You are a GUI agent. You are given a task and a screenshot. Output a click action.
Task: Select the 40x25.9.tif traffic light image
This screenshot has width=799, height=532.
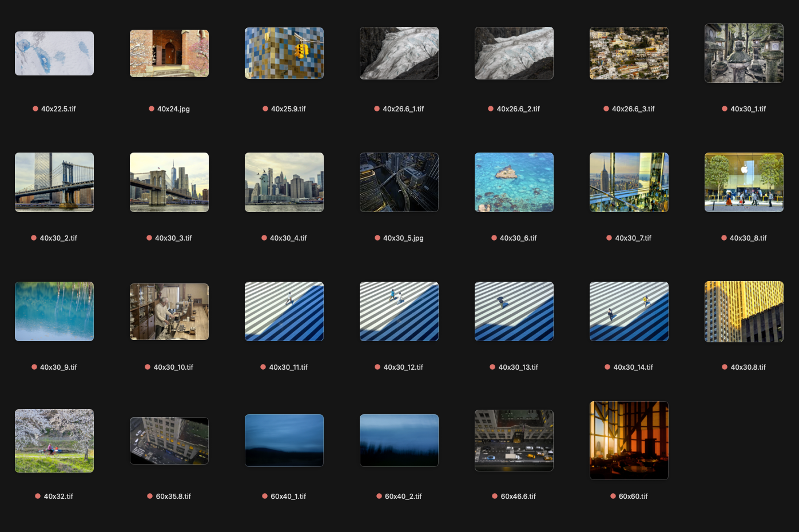(x=284, y=53)
